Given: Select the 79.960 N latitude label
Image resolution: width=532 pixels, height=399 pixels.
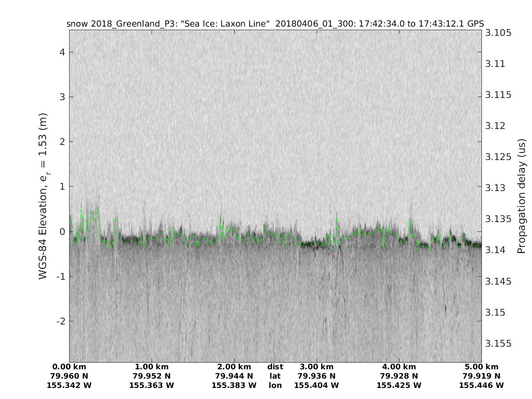Looking at the screenshot, I should tap(69, 376).
